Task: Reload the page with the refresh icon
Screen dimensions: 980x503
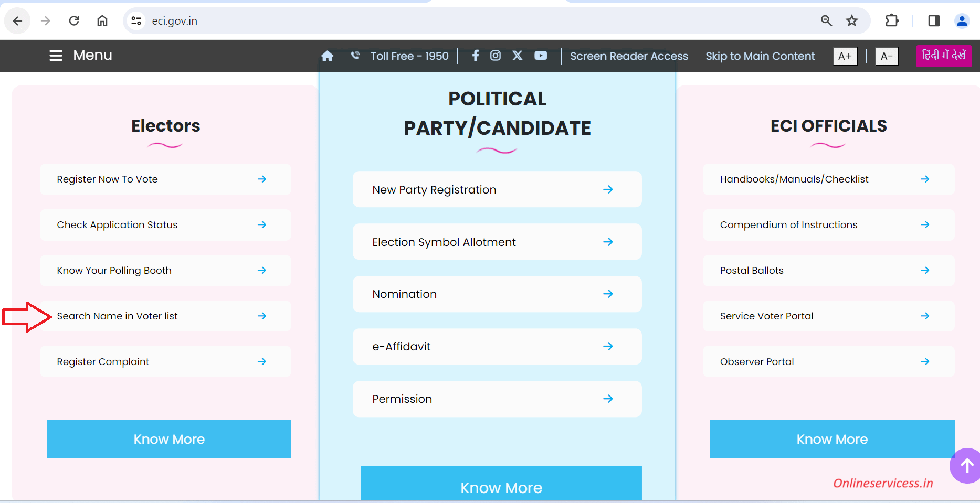Action: pyautogui.click(x=74, y=21)
